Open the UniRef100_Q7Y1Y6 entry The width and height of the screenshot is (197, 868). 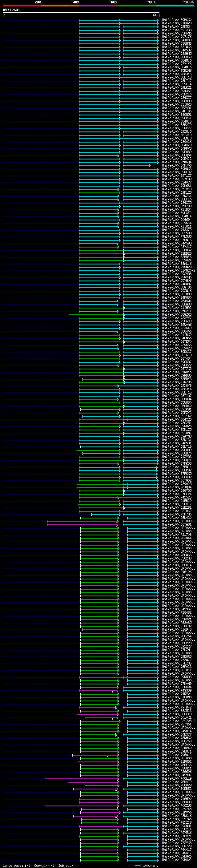pyautogui.click(x=177, y=64)
